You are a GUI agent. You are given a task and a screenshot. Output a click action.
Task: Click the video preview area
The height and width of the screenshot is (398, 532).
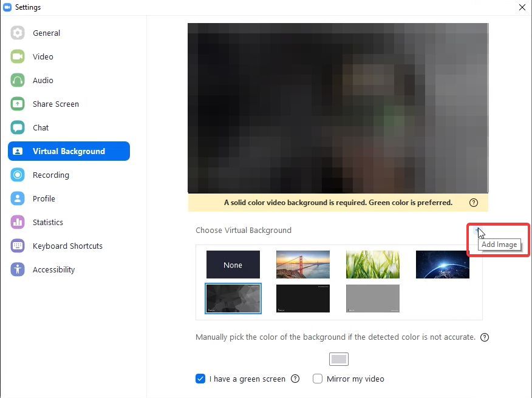point(338,108)
